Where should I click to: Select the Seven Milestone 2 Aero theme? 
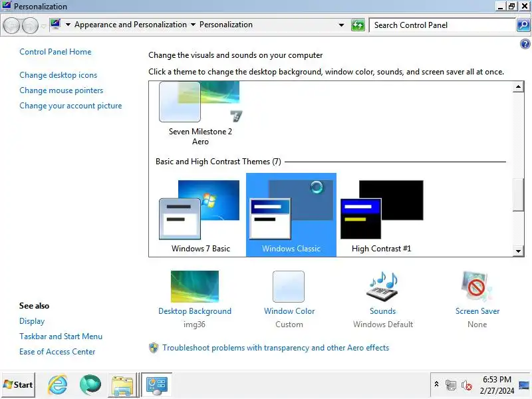click(201, 114)
